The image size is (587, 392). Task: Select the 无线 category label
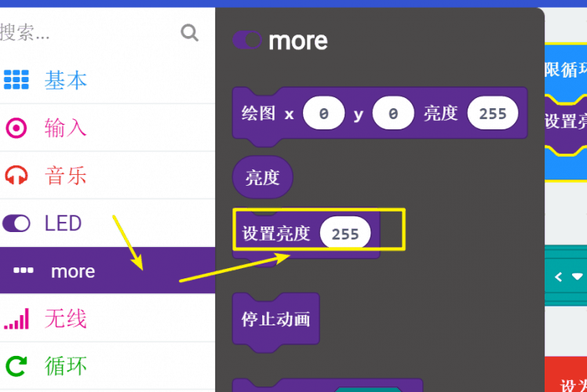click(65, 318)
